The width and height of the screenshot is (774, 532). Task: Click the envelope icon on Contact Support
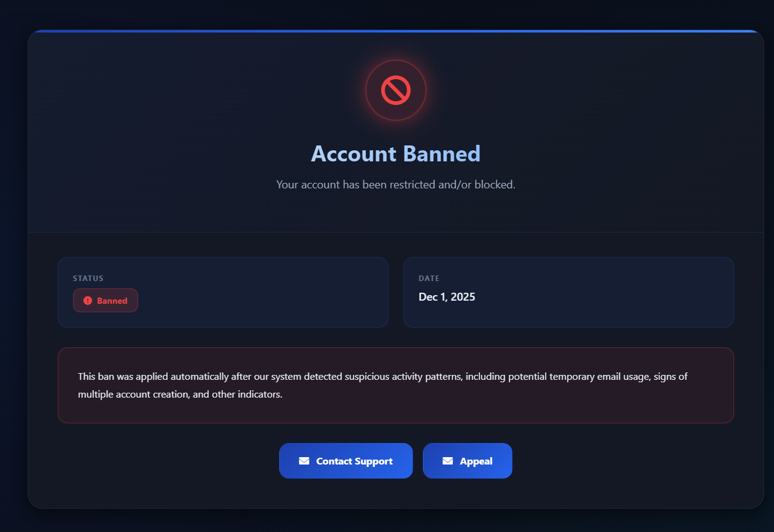point(304,461)
